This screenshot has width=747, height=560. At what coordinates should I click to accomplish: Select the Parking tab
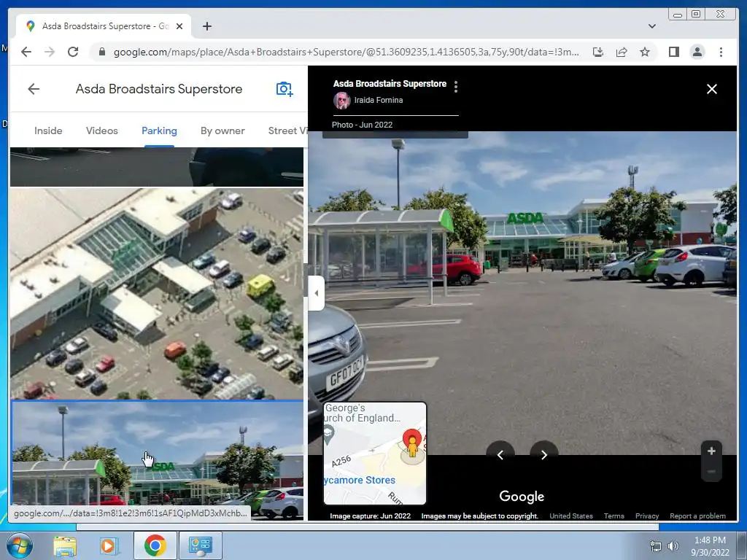coord(159,131)
